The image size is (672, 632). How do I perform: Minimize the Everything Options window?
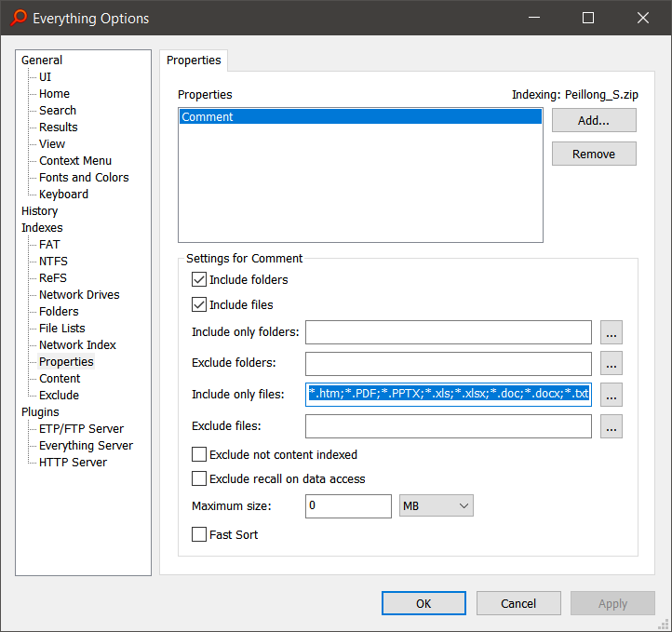point(534,18)
